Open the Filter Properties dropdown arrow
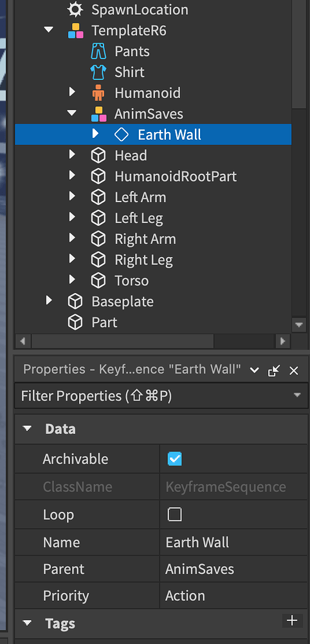Screen dimensions: 310x644 tap(297, 395)
